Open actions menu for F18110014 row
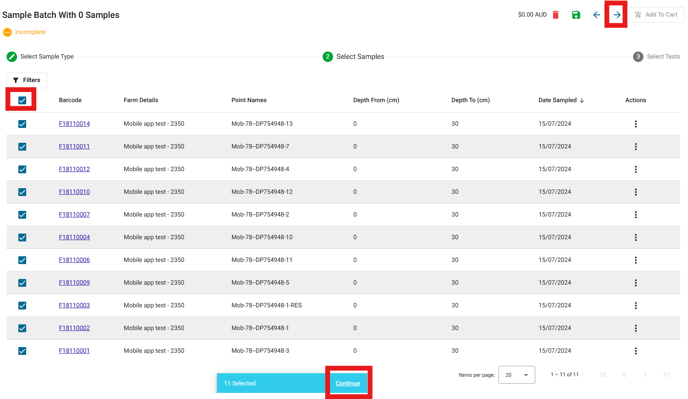Screen dimensions: 688x399 635,124
